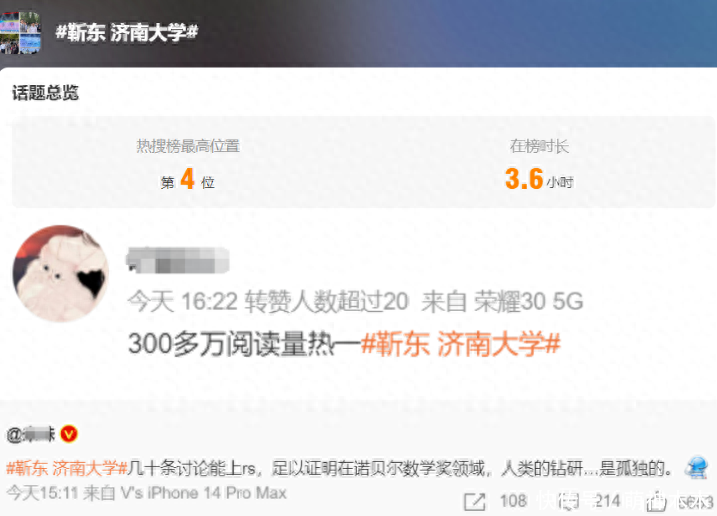
Task: Click the 热搜榜最高位置 第4位 stat
Action: point(188,164)
